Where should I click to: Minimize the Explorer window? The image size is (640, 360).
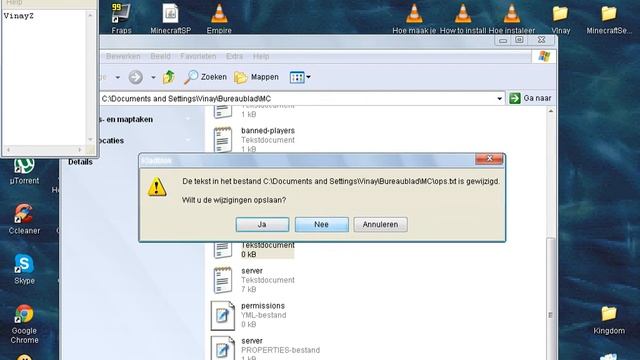pyautogui.click(x=503, y=40)
